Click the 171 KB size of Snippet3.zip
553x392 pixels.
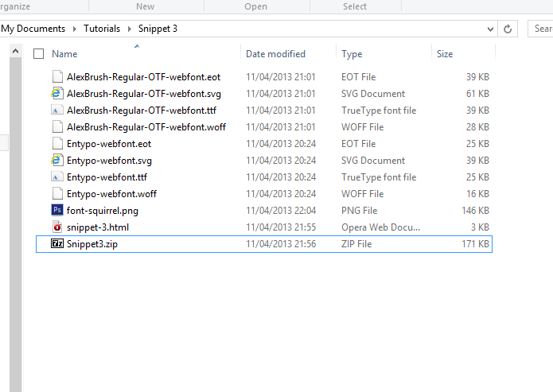coord(475,244)
